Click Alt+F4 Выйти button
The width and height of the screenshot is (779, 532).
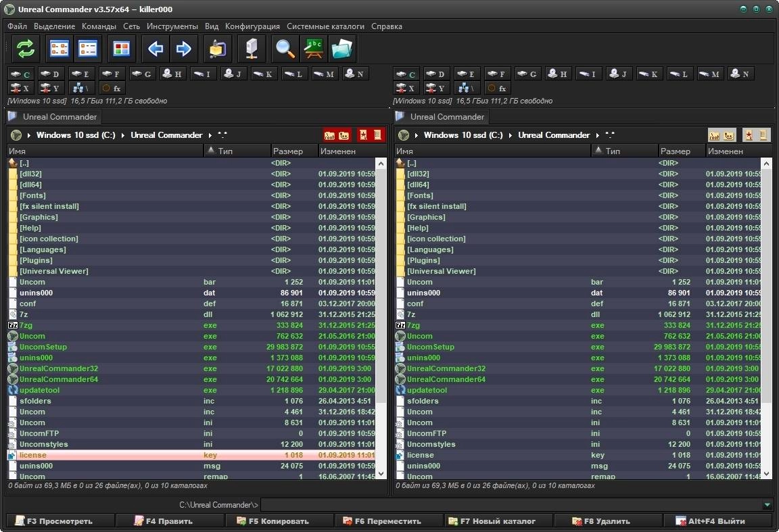point(717,521)
